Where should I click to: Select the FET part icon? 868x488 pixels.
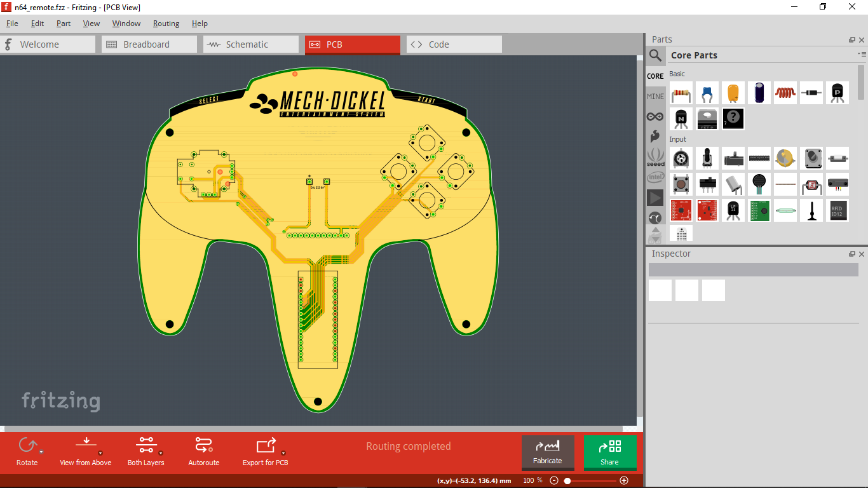(707, 118)
